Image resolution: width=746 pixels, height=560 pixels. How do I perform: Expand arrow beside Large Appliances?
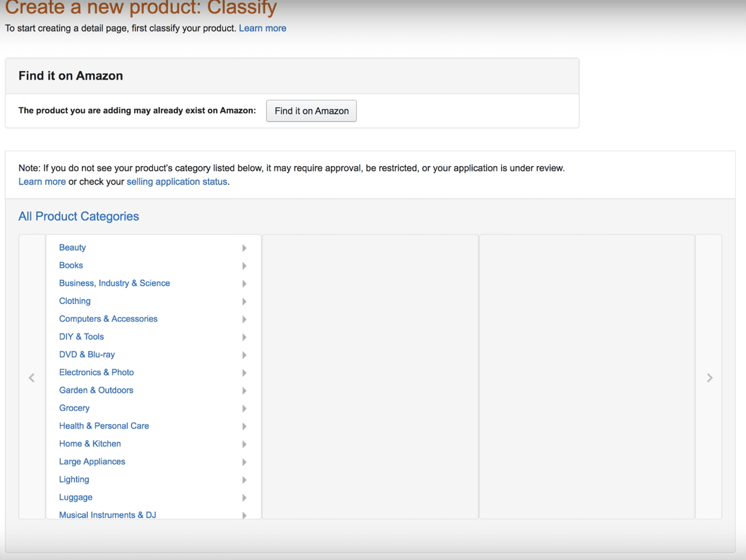(x=244, y=462)
